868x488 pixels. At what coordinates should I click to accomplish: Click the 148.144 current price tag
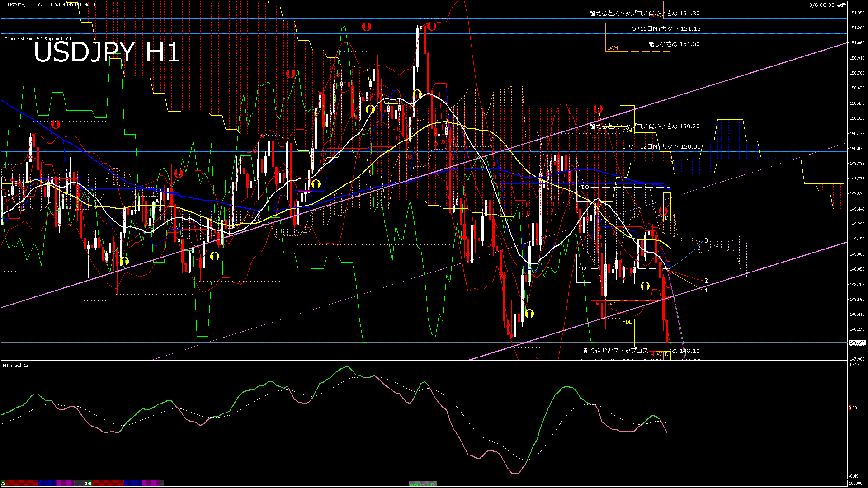(x=857, y=343)
